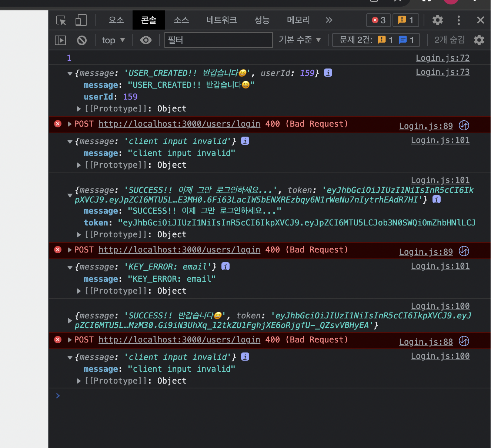Expand the SUCCESS!! 반갑습니다 token object

70,321
